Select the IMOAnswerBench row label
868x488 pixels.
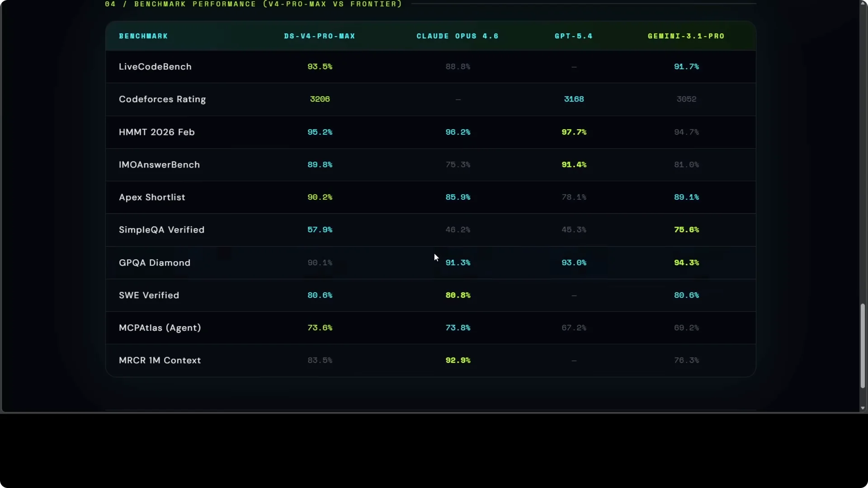pyautogui.click(x=159, y=164)
